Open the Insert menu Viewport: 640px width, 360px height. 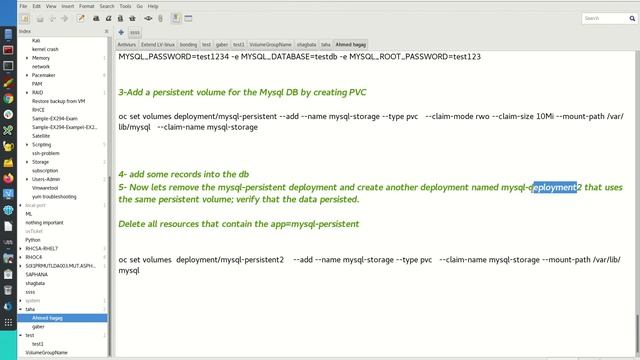[68, 6]
